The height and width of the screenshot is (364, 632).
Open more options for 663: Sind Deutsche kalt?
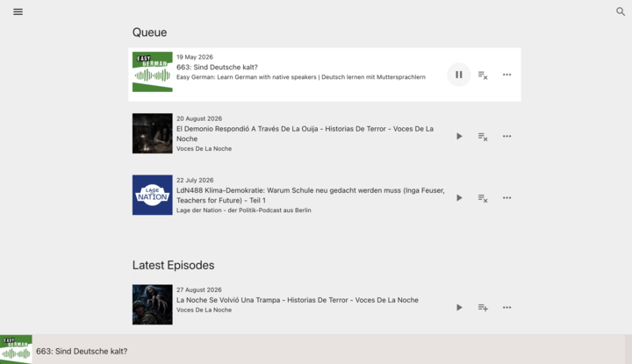click(506, 75)
